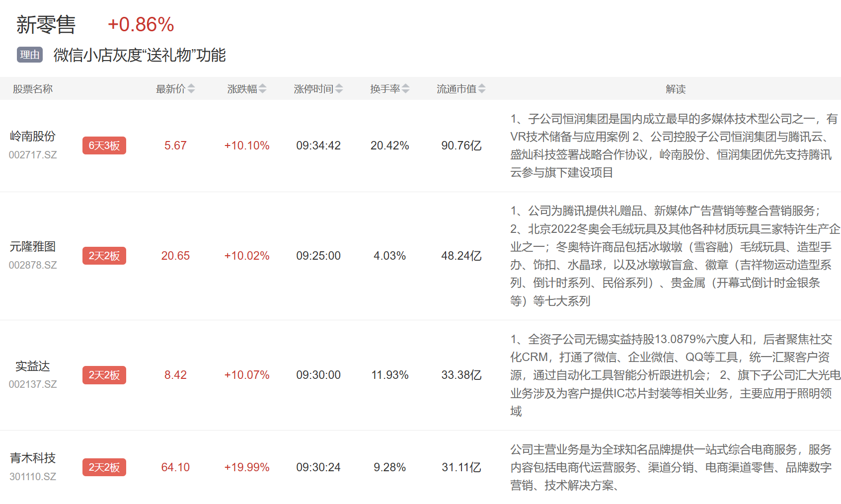The image size is (841, 504).
Task: Sort by 流通市值 column arrows
Action: (482, 89)
